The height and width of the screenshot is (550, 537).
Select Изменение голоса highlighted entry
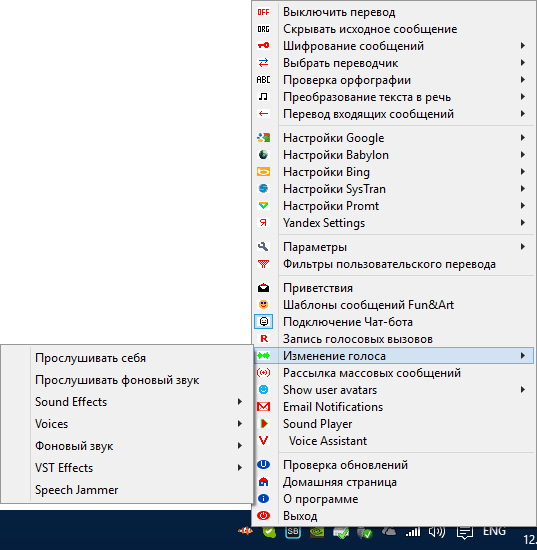click(x=394, y=356)
